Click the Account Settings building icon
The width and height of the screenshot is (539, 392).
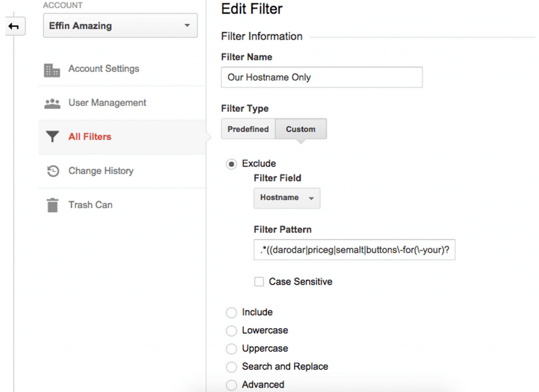(52, 70)
